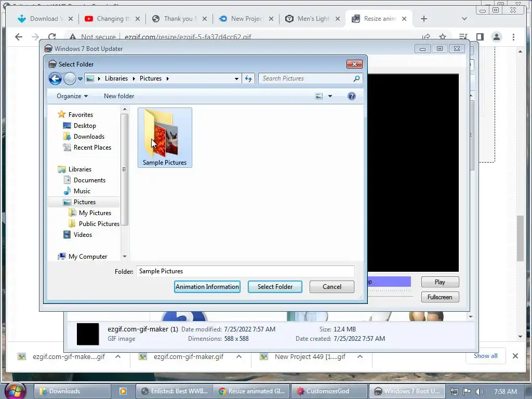Switch to Download browser tab
This screenshot has height=399, width=532.
pyautogui.click(x=45, y=19)
